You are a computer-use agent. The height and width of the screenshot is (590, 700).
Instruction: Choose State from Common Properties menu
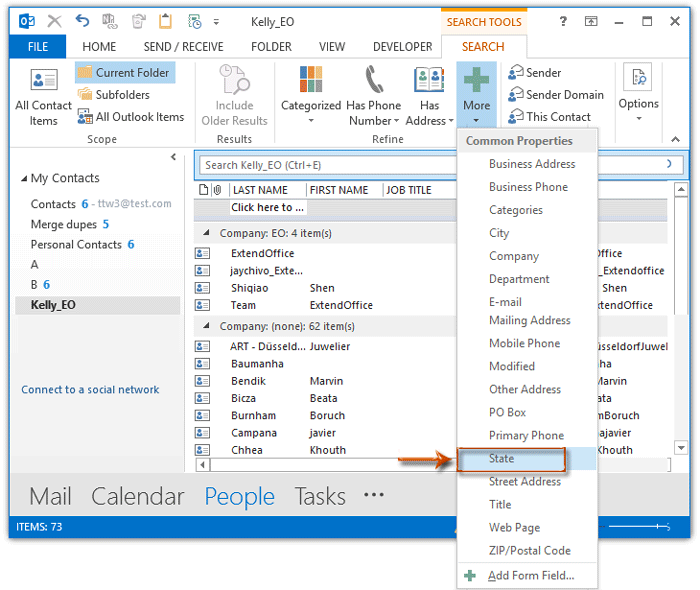[x=501, y=459]
